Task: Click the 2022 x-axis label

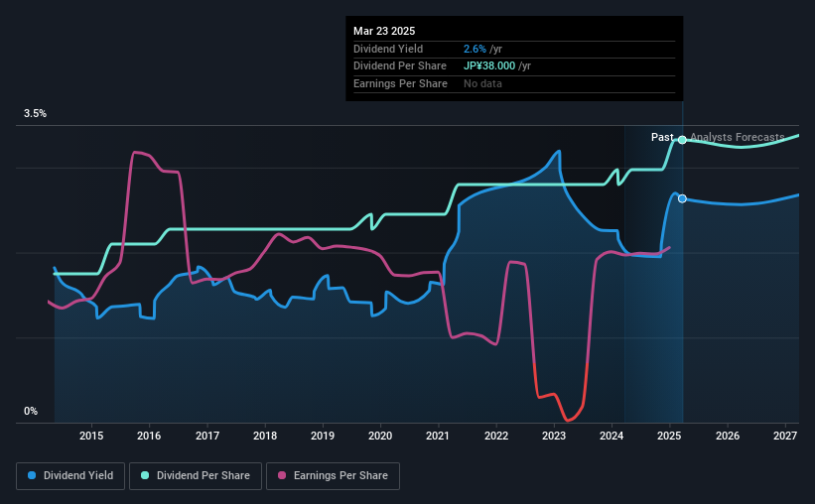Action: [496, 436]
